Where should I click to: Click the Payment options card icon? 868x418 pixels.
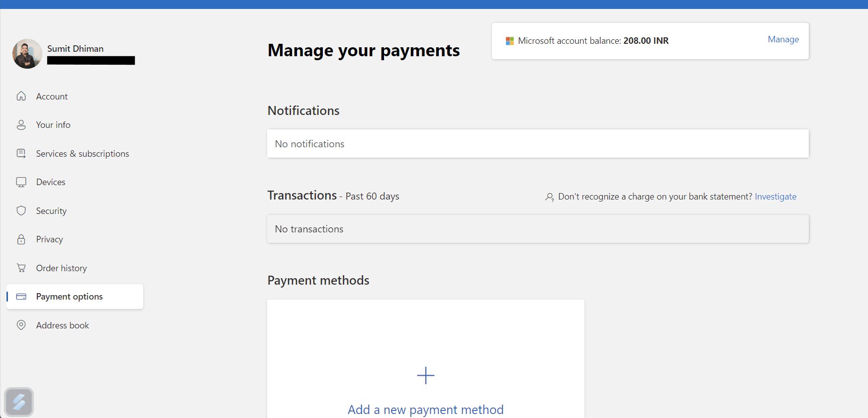(x=21, y=297)
